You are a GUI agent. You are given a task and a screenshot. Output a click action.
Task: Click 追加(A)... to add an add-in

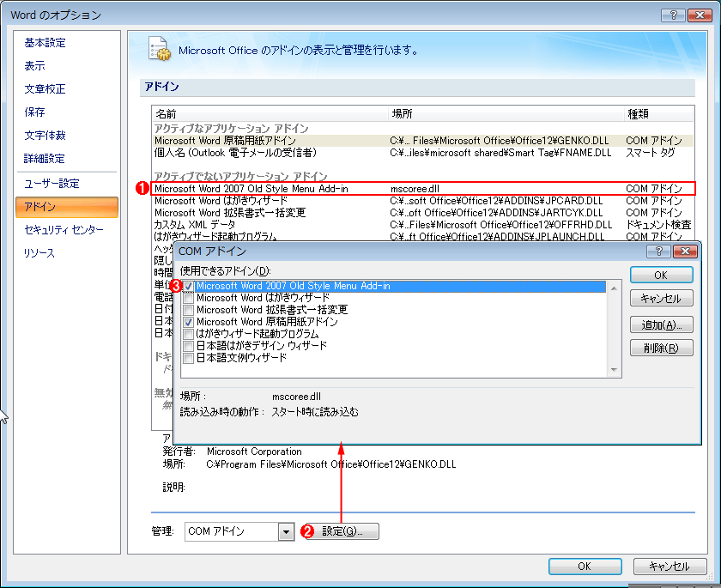click(661, 325)
